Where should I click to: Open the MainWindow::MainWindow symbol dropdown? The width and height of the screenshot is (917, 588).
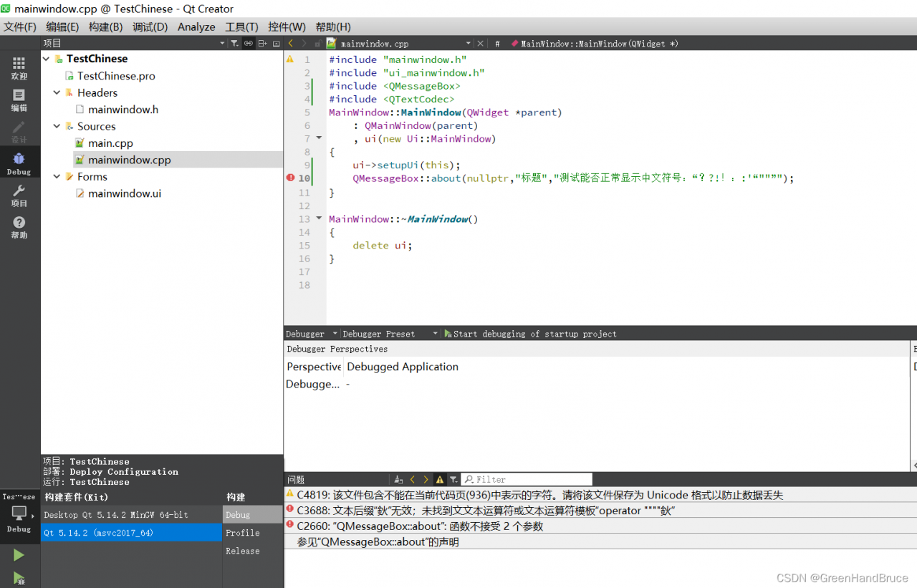pyautogui.click(x=595, y=44)
